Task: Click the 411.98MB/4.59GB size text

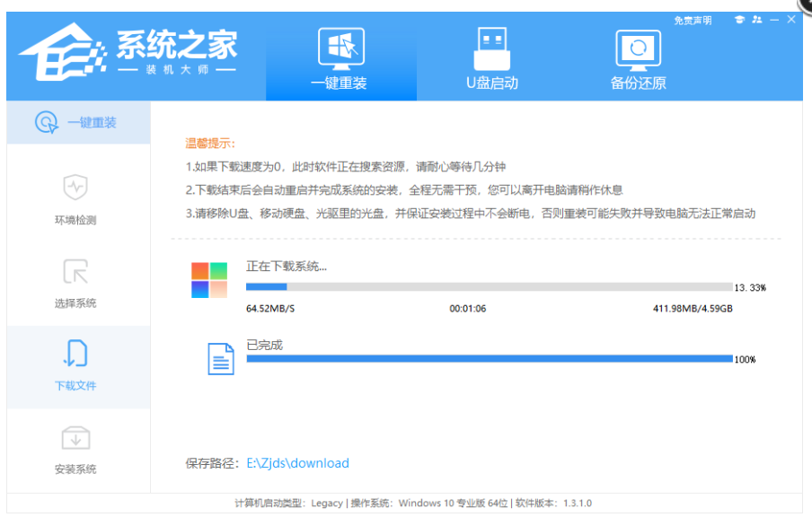Action: [x=693, y=309]
